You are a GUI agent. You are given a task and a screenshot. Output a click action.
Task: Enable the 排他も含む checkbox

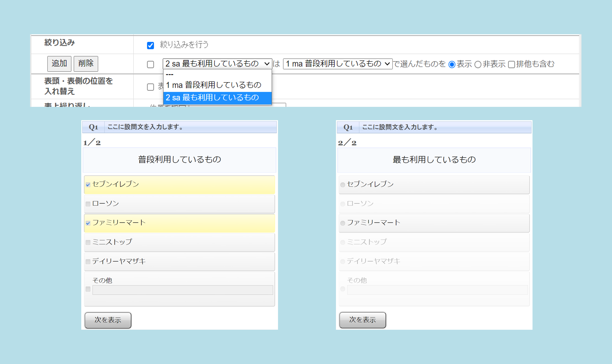tap(511, 65)
